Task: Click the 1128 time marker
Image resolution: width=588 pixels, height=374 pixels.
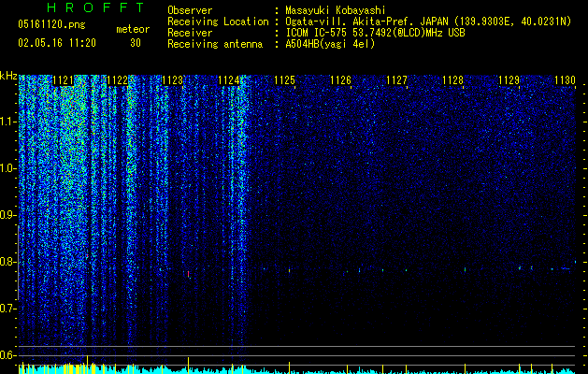Action: tap(452, 80)
